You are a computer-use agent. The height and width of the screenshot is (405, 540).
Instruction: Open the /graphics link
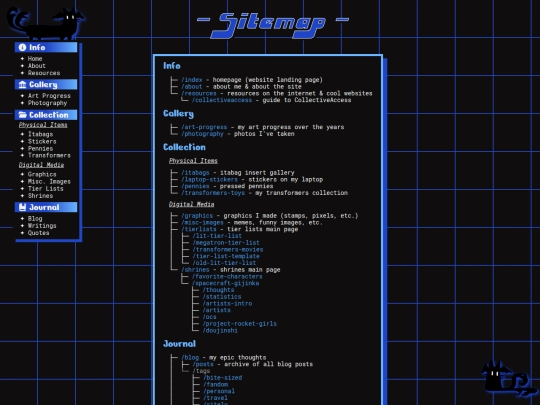click(x=197, y=216)
